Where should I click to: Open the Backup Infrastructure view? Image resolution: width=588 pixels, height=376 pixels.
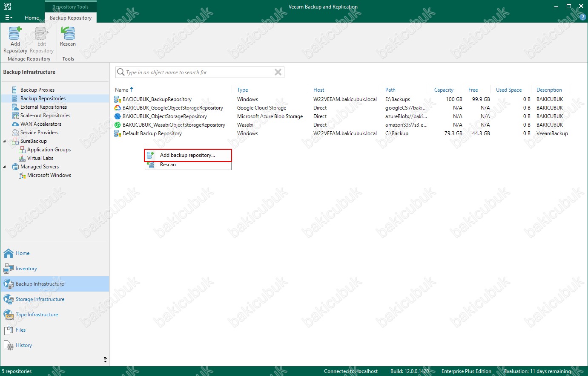pos(54,284)
